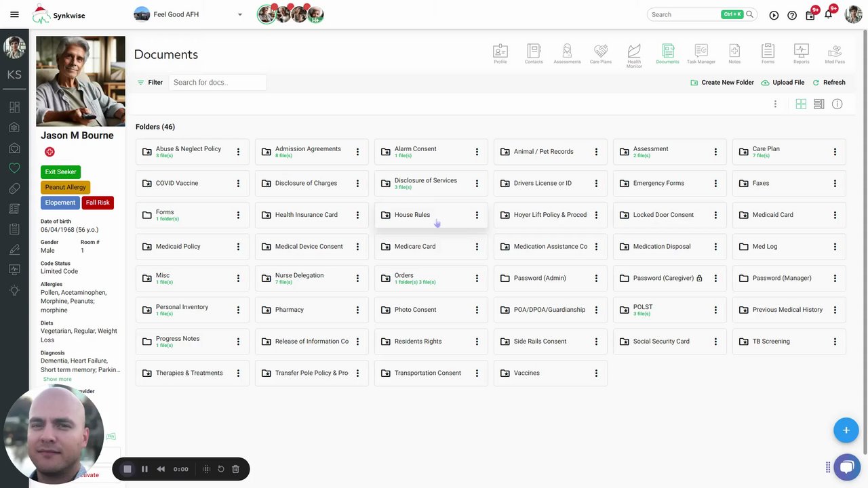Image resolution: width=868 pixels, height=488 pixels.
Task: Open the Forms section icon
Action: [768, 54]
